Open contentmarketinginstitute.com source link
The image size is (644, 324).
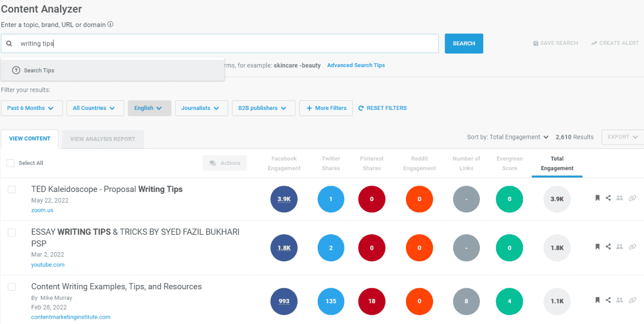[71, 317]
